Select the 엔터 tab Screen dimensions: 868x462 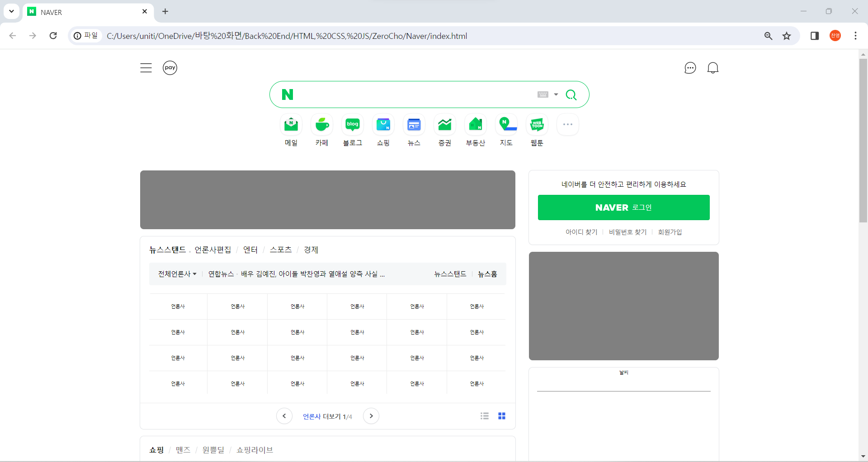tap(250, 250)
